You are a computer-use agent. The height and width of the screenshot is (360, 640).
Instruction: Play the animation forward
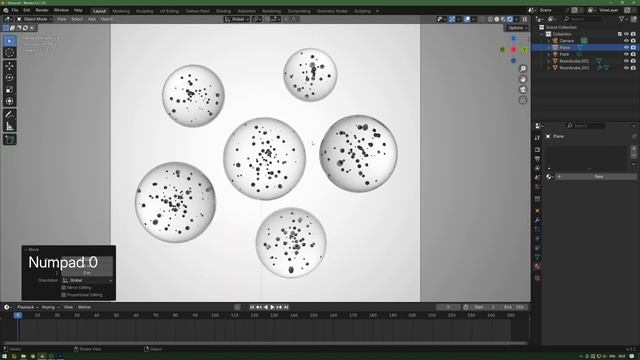click(273, 307)
